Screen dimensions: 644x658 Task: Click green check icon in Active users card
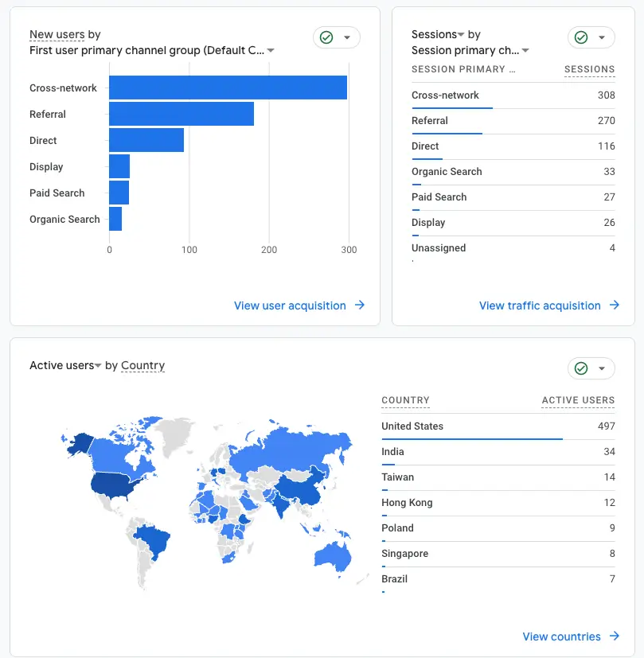tap(581, 368)
